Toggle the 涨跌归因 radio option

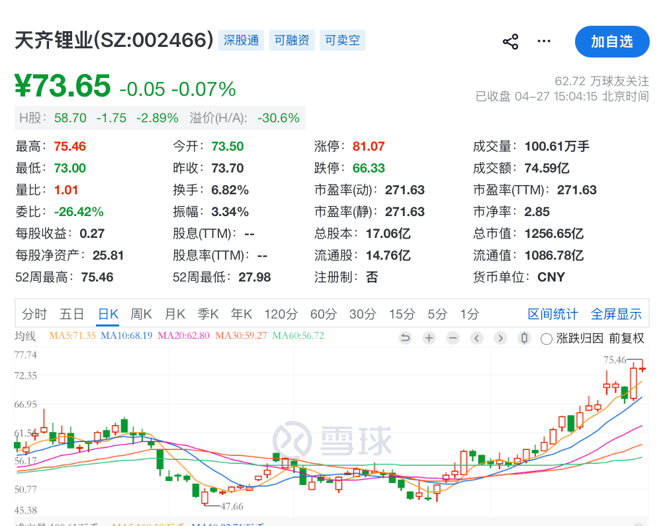(546, 338)
